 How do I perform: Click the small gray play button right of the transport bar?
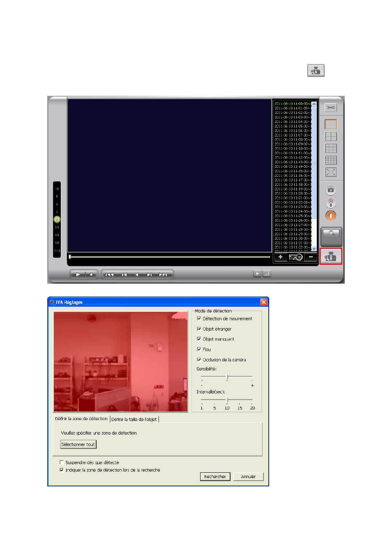tap(257, 273)
